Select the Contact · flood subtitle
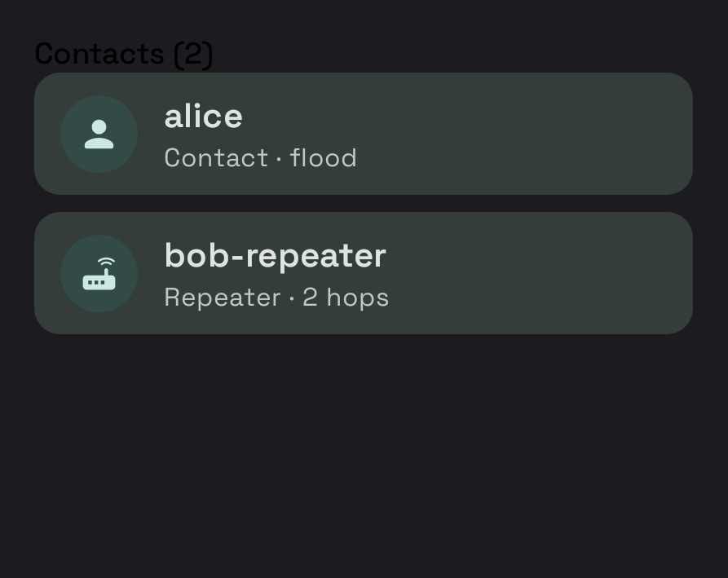Screen dimensions: 728x578 coord(260,158)
